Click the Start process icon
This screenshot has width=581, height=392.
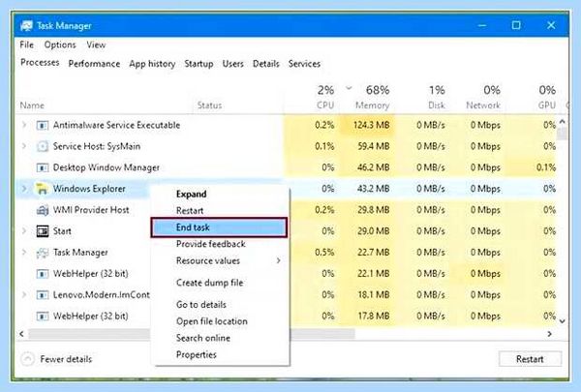42,231
